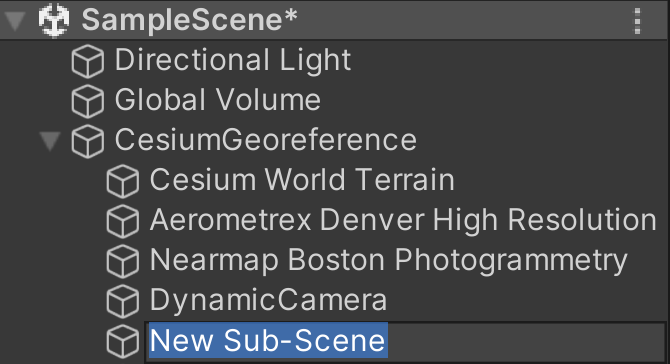This screenshot has width=670, height=364.
Task: Click the CesiumGeoreference cube icon
Action: click(88, 141)
